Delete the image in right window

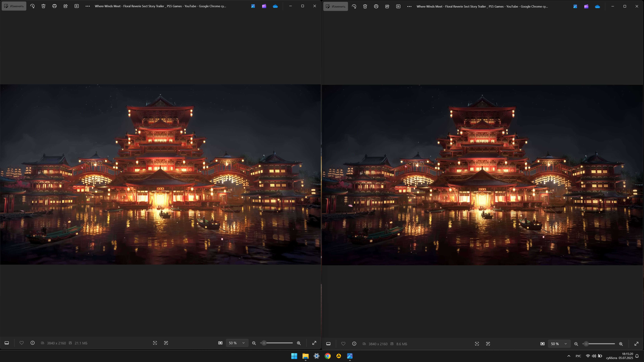[365, 6]
